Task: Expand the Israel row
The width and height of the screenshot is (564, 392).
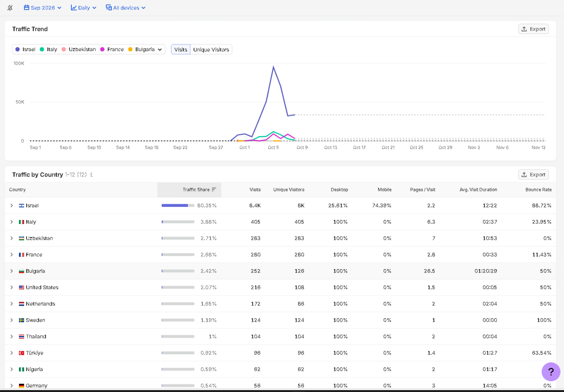Action: pos(11,205)
